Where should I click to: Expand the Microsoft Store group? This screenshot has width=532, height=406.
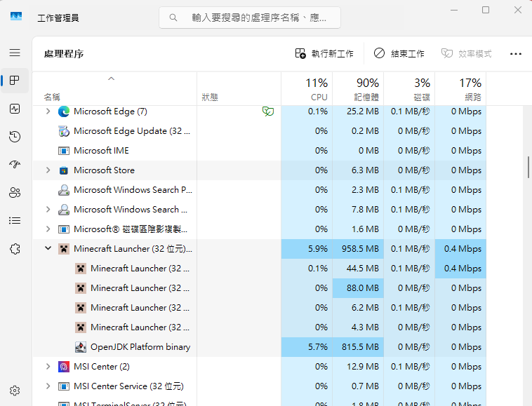coord(48,170)
